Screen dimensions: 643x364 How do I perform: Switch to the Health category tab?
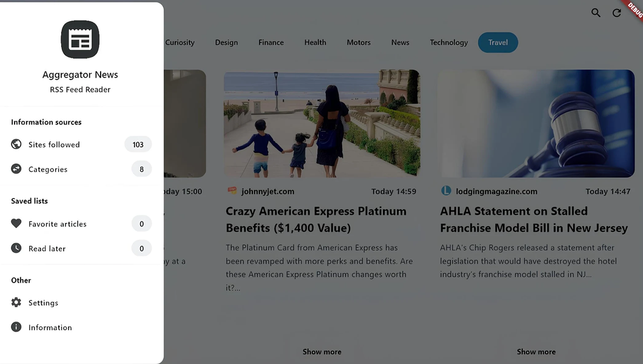tap(315, 42)
